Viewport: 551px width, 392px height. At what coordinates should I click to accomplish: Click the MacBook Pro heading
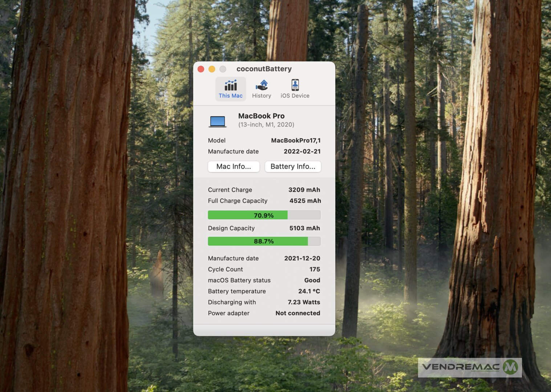click(x=262, y=116)
